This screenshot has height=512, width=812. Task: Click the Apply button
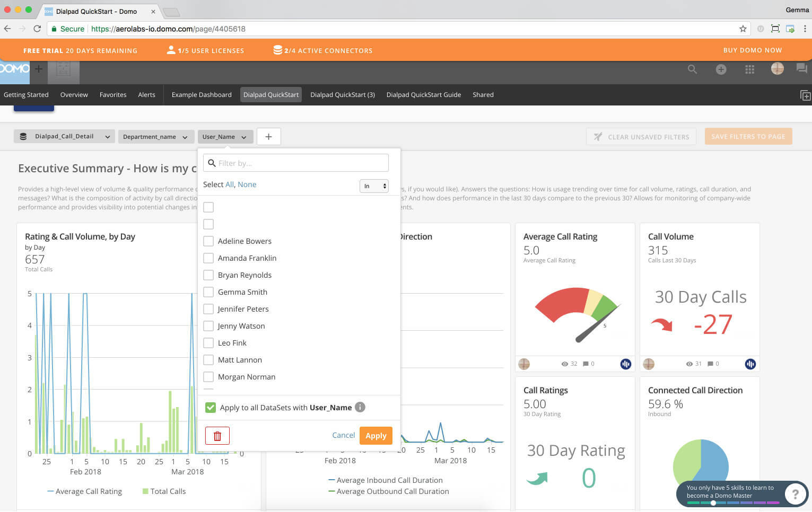[x=376, y=436]
